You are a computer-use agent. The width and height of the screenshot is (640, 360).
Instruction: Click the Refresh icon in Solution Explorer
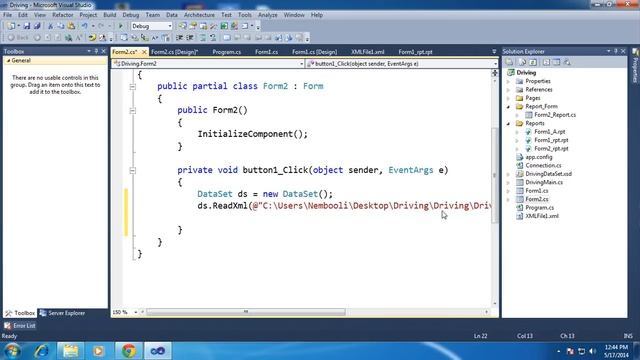click(x=533, y=62)
